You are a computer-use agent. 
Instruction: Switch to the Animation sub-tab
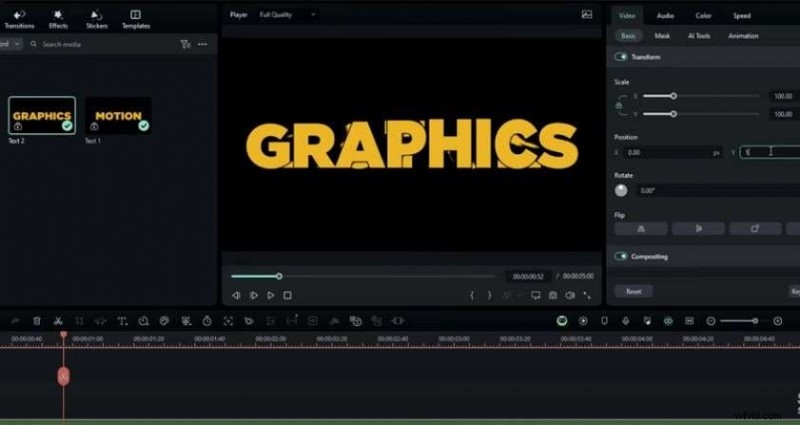743,36
